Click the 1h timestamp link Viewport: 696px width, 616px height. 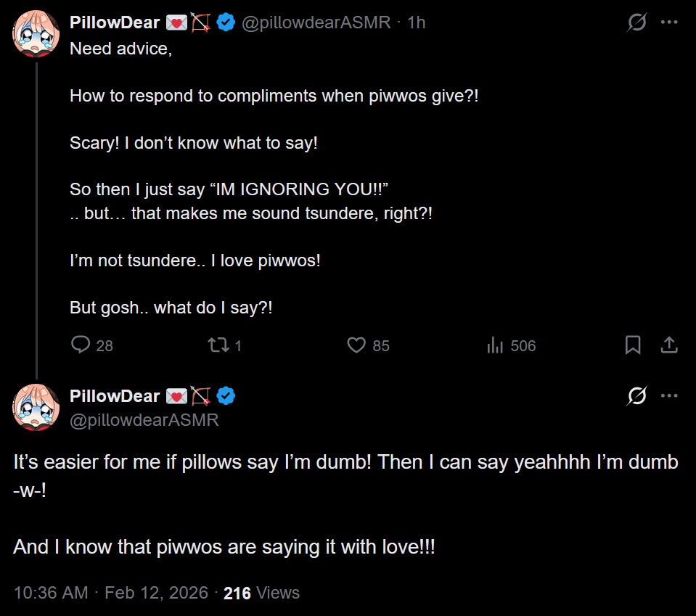coord(417,22)
